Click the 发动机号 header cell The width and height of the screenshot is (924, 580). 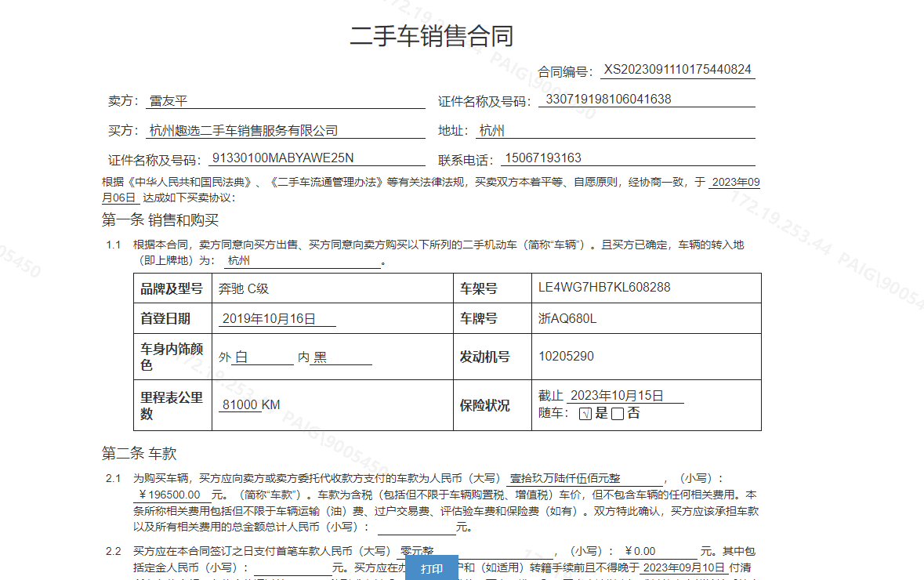pyautogui.click(x=492, y=357)
